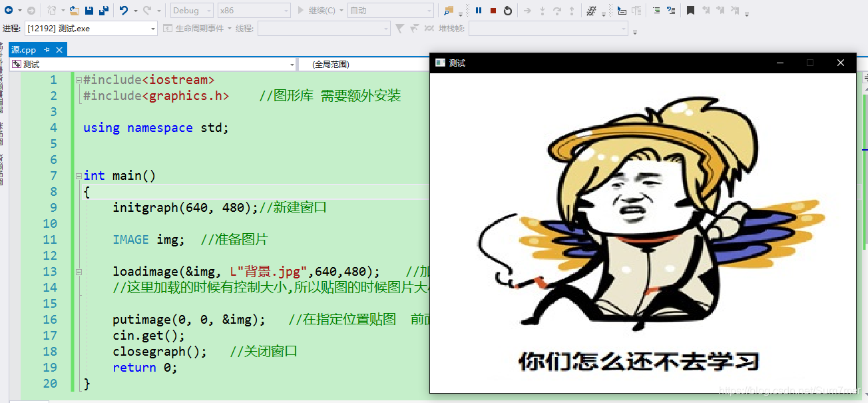This screenshot has height=403, width=868.
Task: Open a file with the folder icon
Action: coord(75,11)
